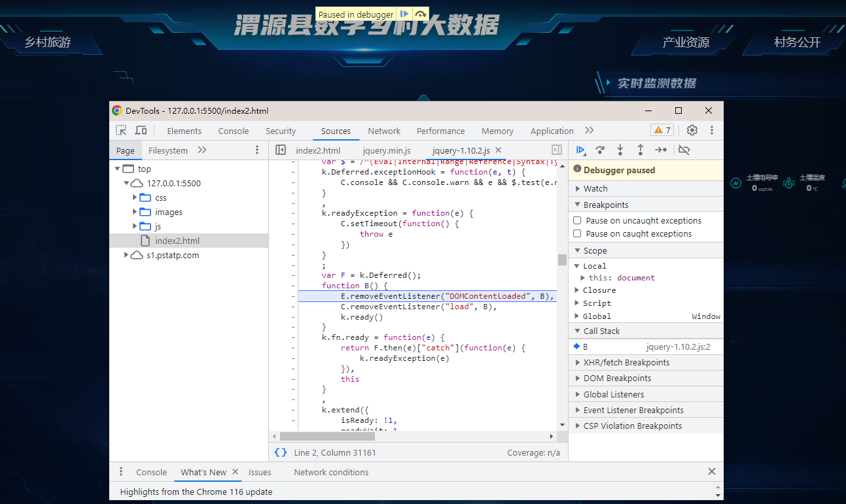
Task: Toggle device toolbar icon
Action: [141, 130]
